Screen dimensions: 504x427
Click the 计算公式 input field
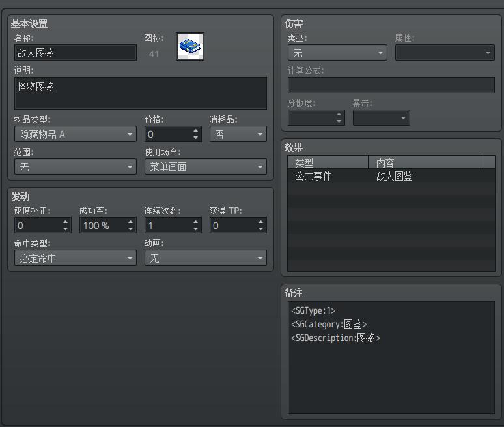pyautogui.click(x=391, y=85)
